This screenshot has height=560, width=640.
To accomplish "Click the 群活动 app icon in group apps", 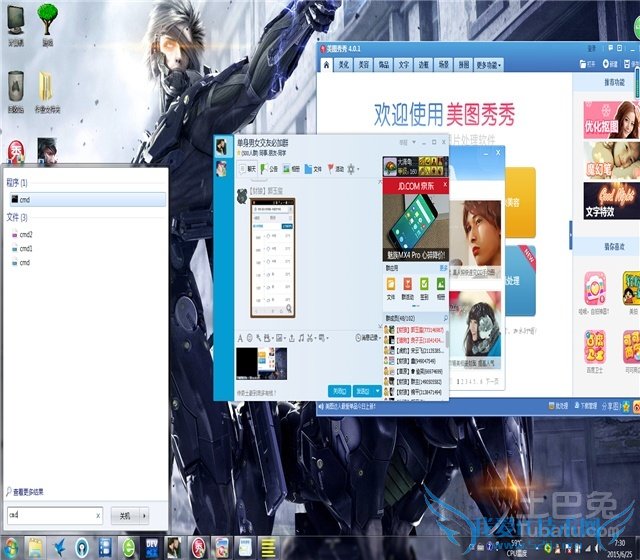I will click(407, 285).
